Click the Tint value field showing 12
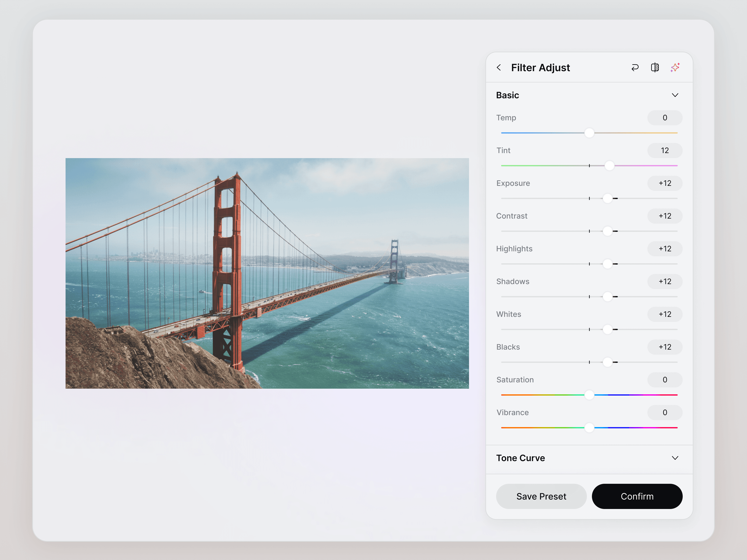This screenshot has height=560, width=747. pos(665,151)
